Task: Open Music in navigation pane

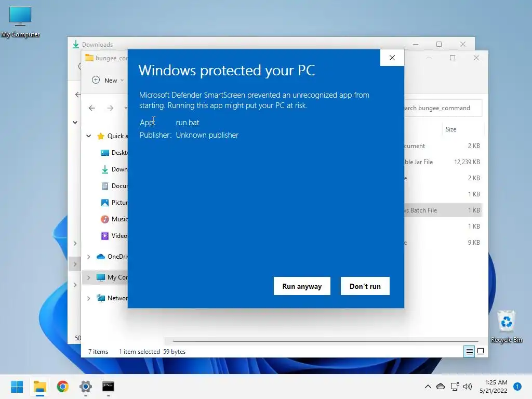Action: (x=114, y=219)
